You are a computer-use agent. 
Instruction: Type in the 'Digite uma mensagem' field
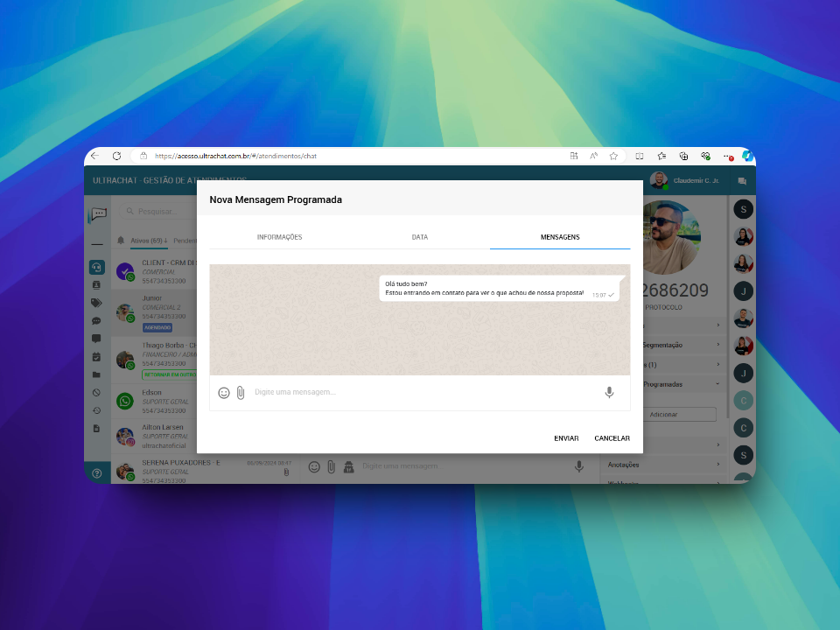420,393
